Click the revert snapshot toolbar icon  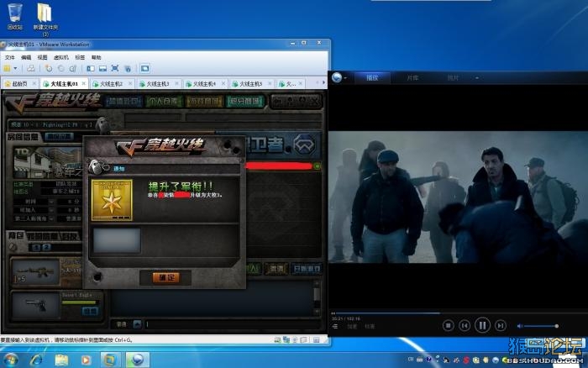[x=60, y=69]
